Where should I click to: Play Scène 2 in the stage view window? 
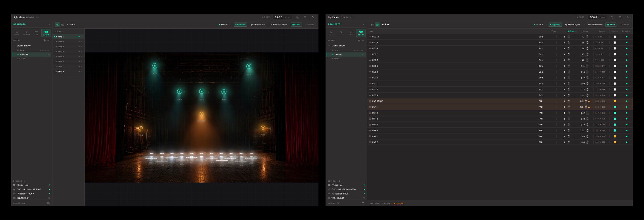[79, 42]
